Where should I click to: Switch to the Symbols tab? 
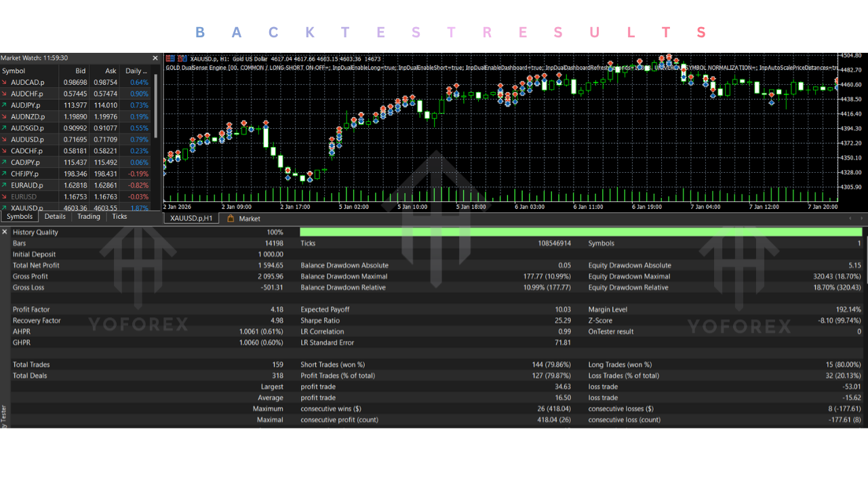(x=19, y=217)
